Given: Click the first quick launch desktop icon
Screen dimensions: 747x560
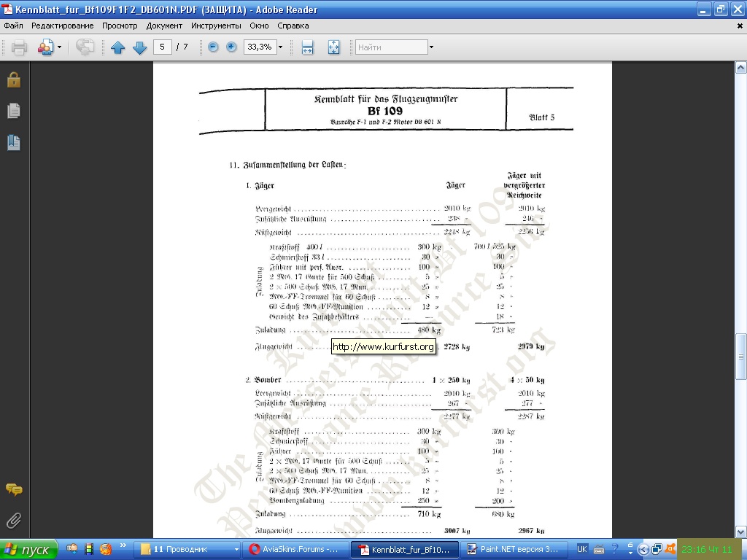Looking at the screenshot, I should point(72,548).
